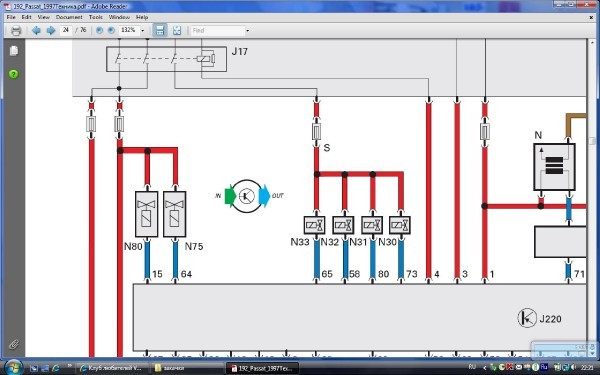Viewport: 600px width, 375px height.
Task: Open the Tools menu
Action: pyautogui.click(x=96, y=17)
